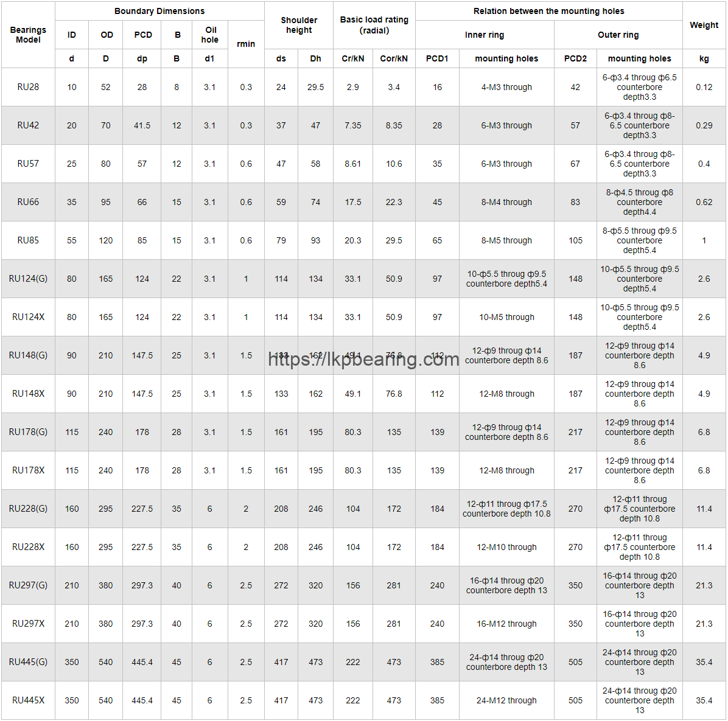Click the Weight column header

coord(704,25)
